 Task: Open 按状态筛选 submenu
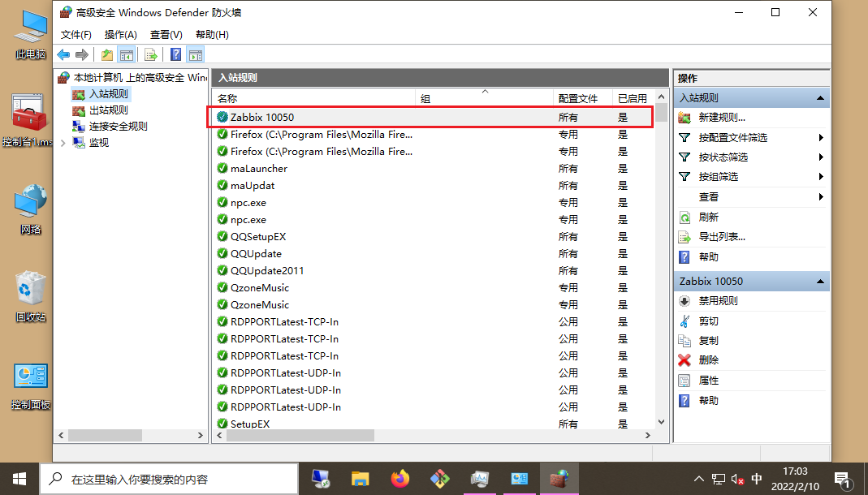click(x=723, y=157)
